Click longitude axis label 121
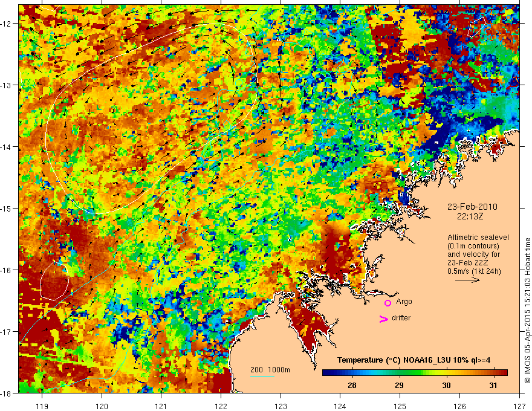 161,406
